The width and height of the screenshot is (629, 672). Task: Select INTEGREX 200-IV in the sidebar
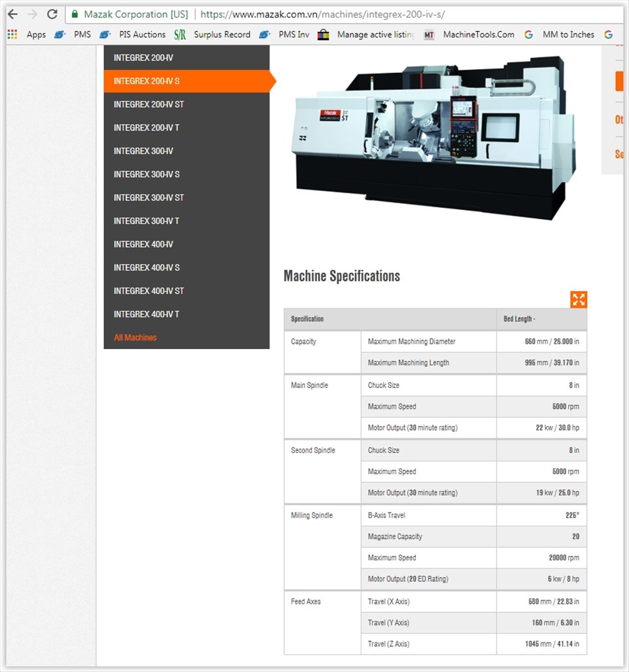click(x=186, y=58)
